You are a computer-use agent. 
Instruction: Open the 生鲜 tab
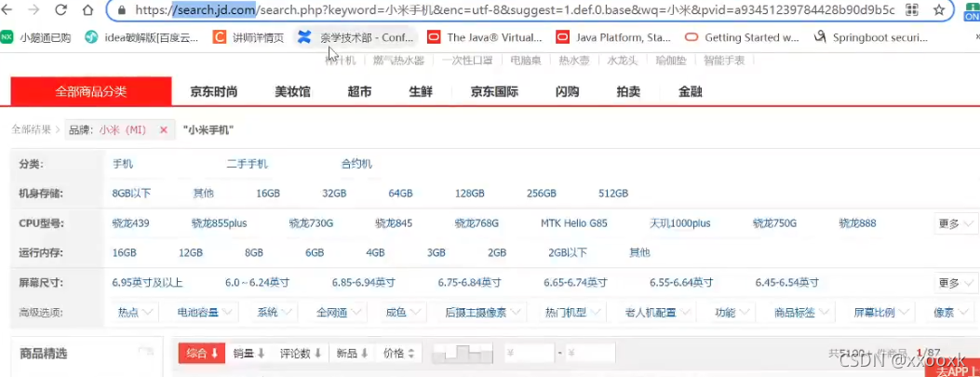coord(421,92)
